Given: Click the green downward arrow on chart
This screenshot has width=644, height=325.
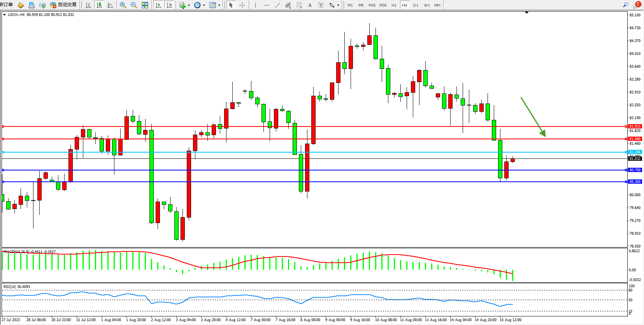Looking at the screenshot, I should click(x=533, y=117).
